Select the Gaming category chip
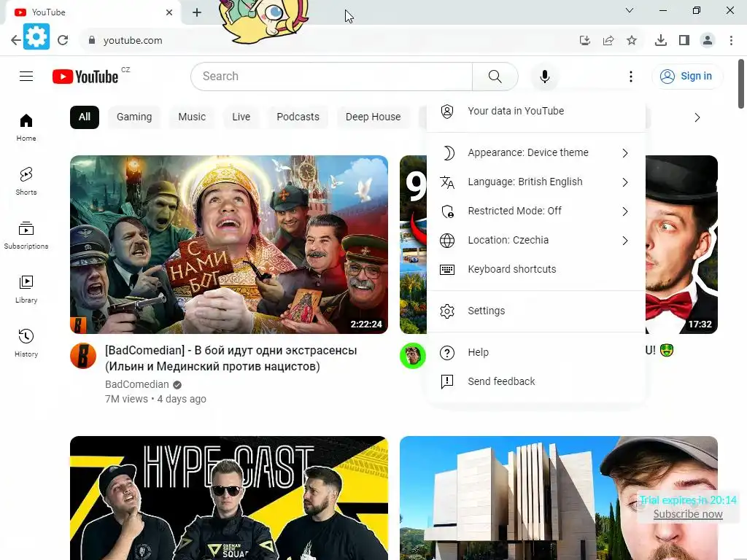The height and width of the screenshot is (560, 747). (x=134, y=117)
